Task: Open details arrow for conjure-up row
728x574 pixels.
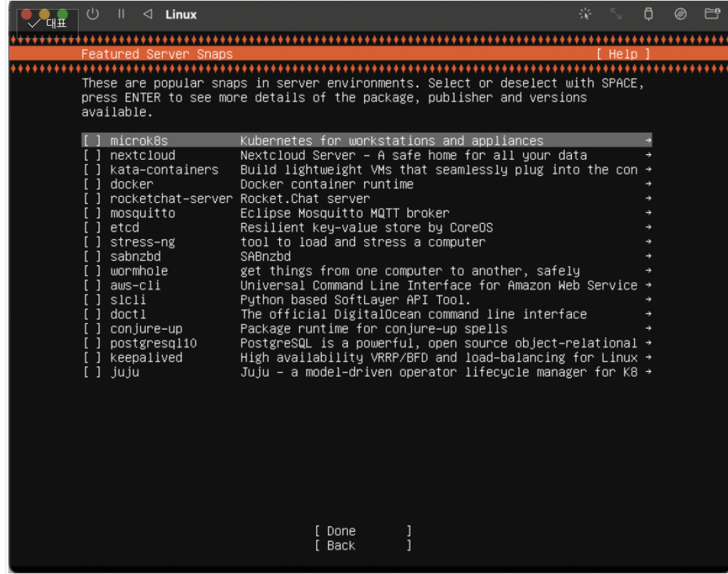Action: pyautogui.click(x=648, y=328)
